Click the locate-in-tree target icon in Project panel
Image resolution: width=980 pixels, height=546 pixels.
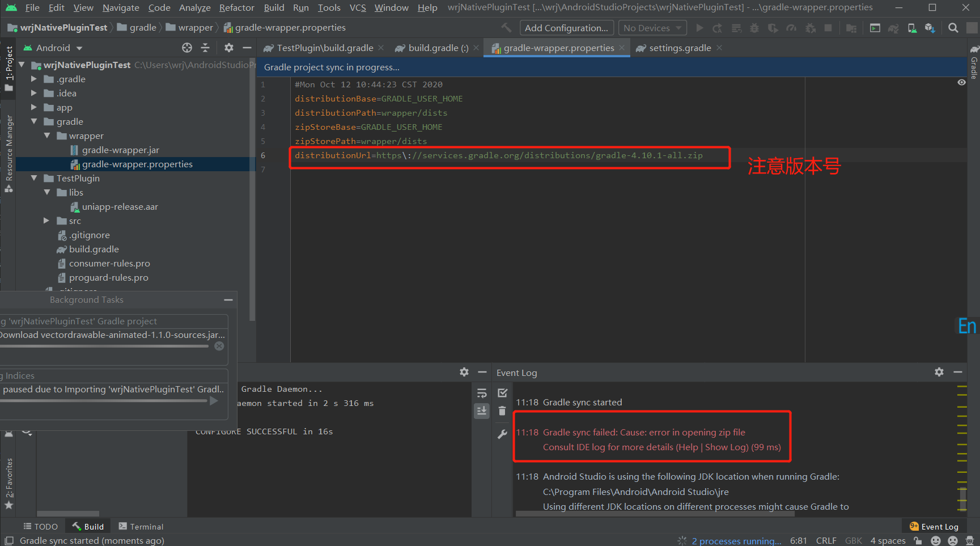coord(187,48)
